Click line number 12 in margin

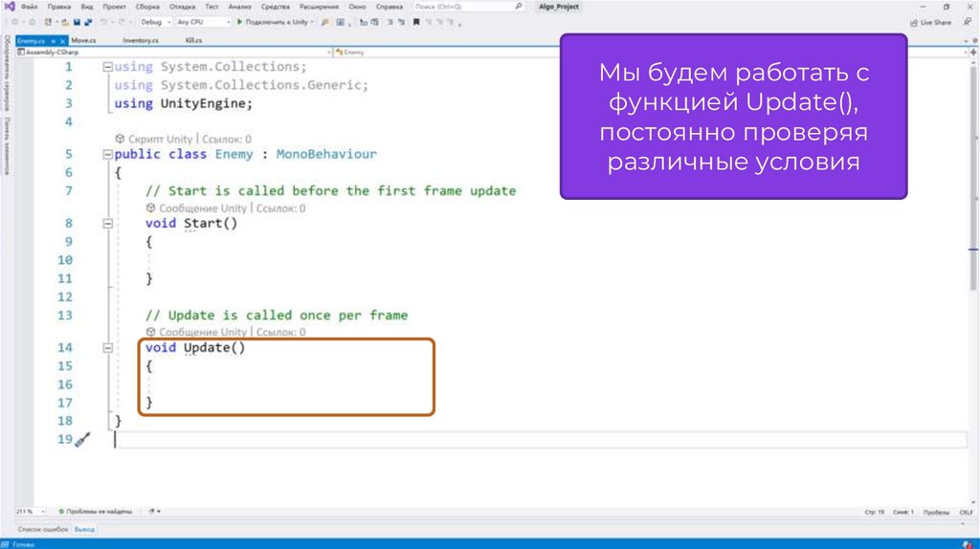65,296
